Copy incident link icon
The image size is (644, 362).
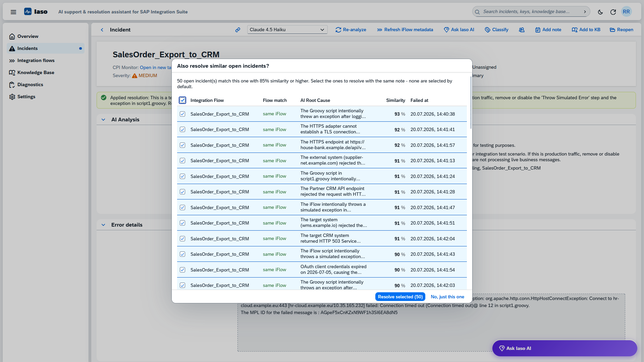coord(238,30)
